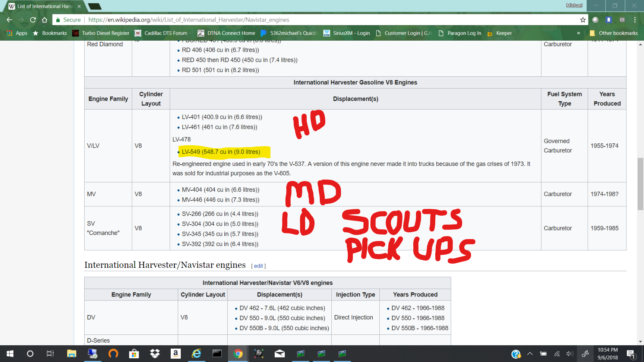Screen dimensions: 644x362
Task: Show hidden system tray icons
Action: point(530,353)
